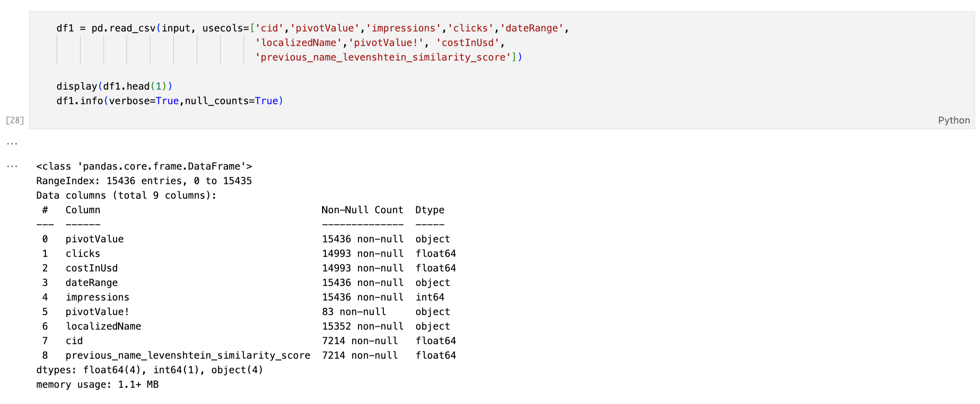Click the Python language mode label

click(x=953, y=120)
